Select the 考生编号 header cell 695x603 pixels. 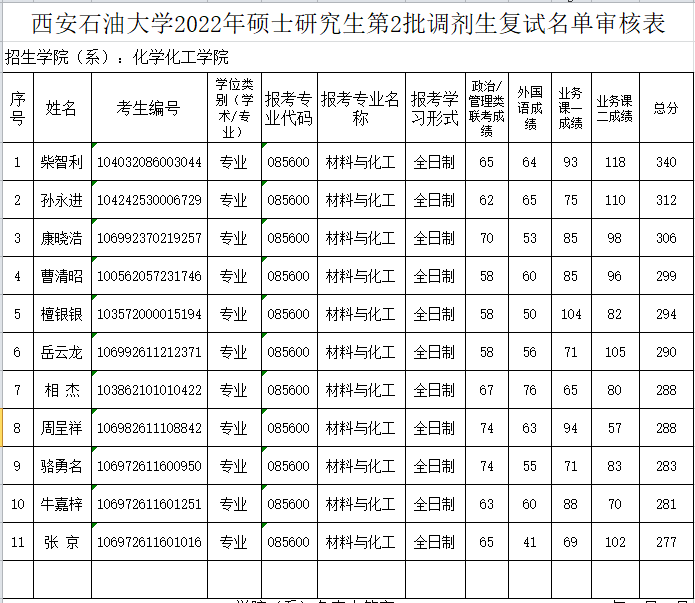[148, 108]
